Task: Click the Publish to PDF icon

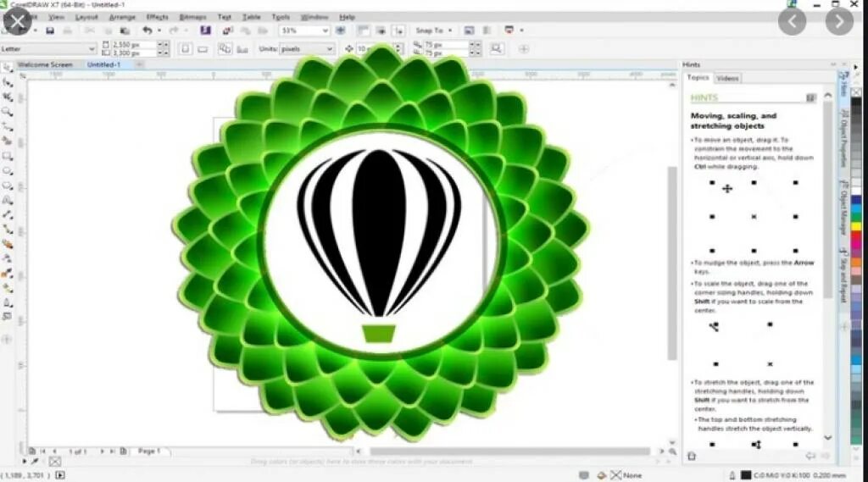Action: click(x=263, y=30)
